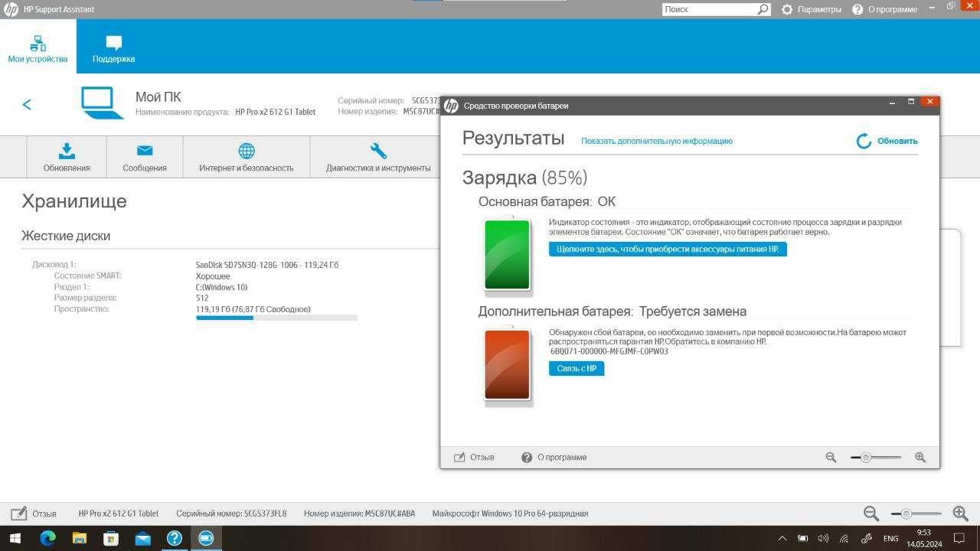Minimize the battery check window
This screenshot has width=980, height=551.
[893, 103]
